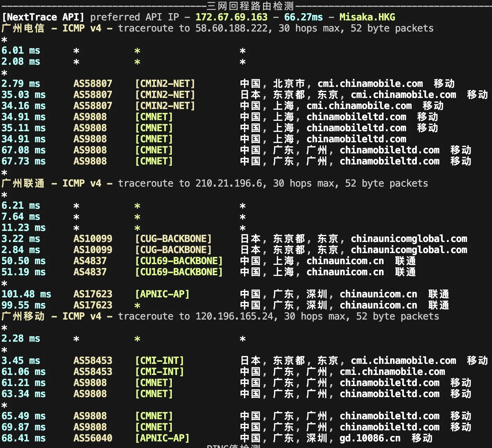Click the 2.28 ms hop time
This screenshot has width=492, height=448.
pyautogui.click(x=21, y=338)
